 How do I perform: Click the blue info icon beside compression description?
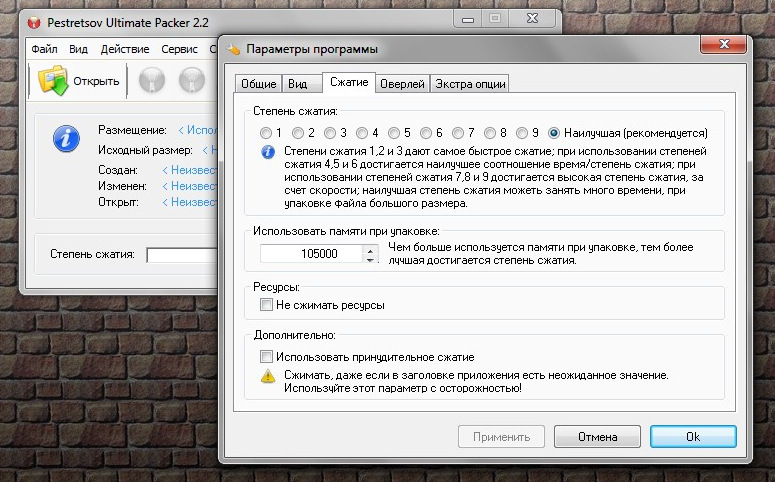pyautogui.click(x=268, y=152)
